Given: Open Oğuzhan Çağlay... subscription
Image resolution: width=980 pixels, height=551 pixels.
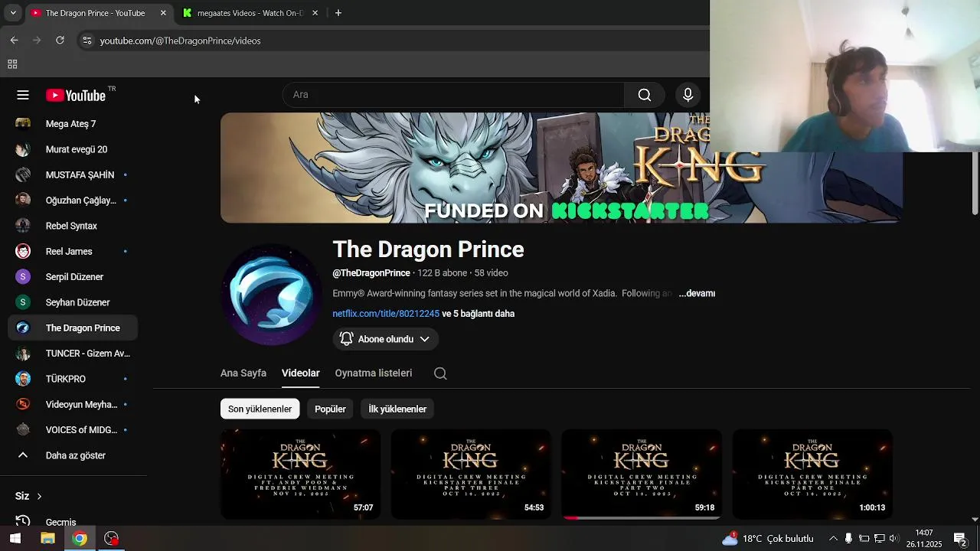Looking at the screenshot, I should coord(73,201).
